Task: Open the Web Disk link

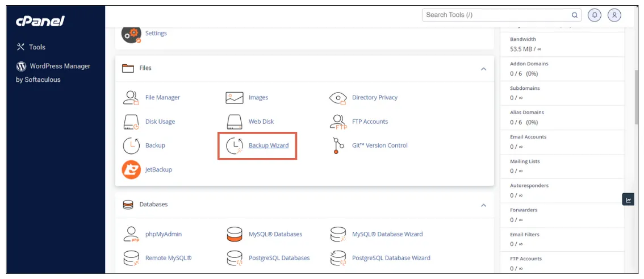Action: tap(261, 122)
